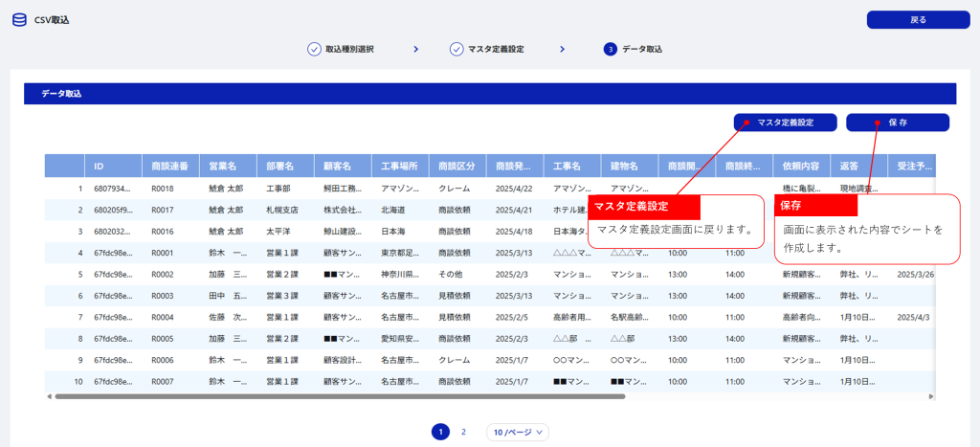The image size is (980, 447).
Task: Click the 依頼内容 column header
Action: (802, 167)
